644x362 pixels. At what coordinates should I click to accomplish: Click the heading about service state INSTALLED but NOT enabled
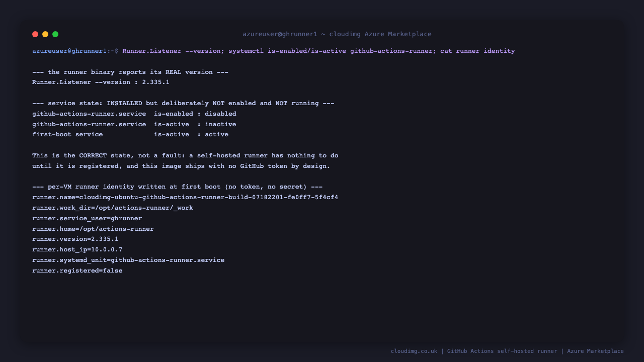click(183, 103)
